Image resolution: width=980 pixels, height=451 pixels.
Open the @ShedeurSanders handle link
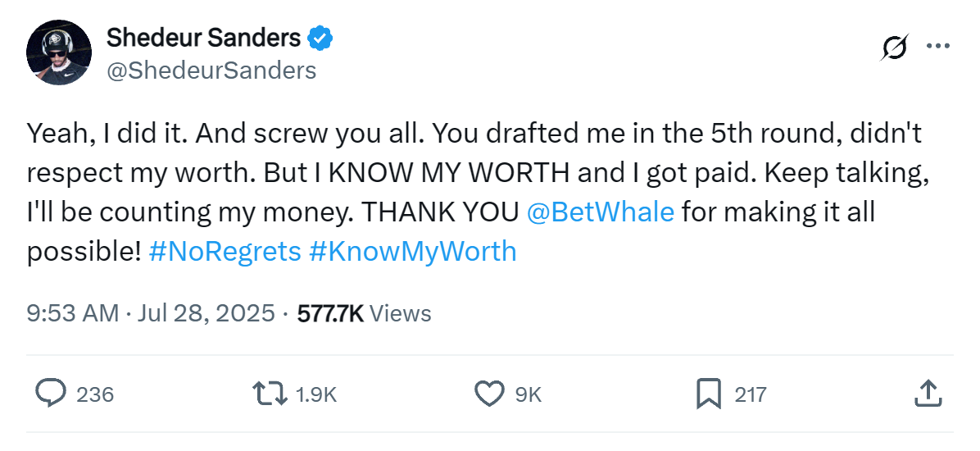click(211, 71)
